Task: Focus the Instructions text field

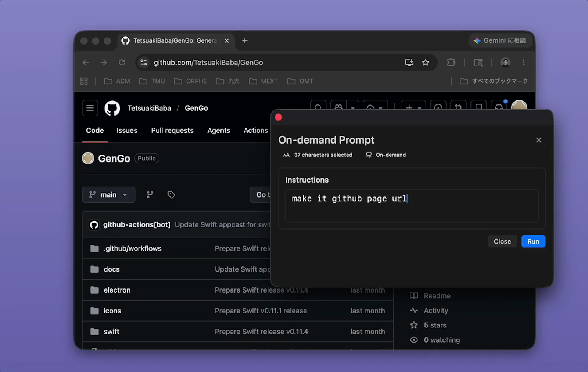Action: (x=412, y=206)
